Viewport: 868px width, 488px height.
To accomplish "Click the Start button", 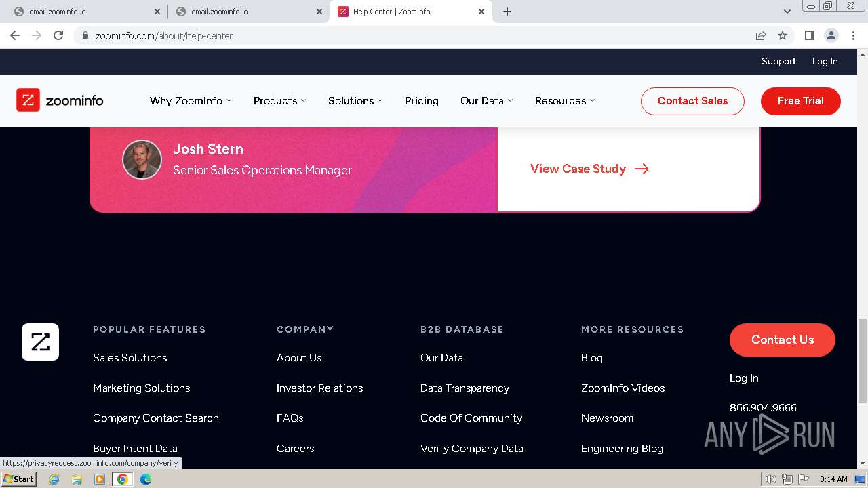I will click(x=18, y=479).
